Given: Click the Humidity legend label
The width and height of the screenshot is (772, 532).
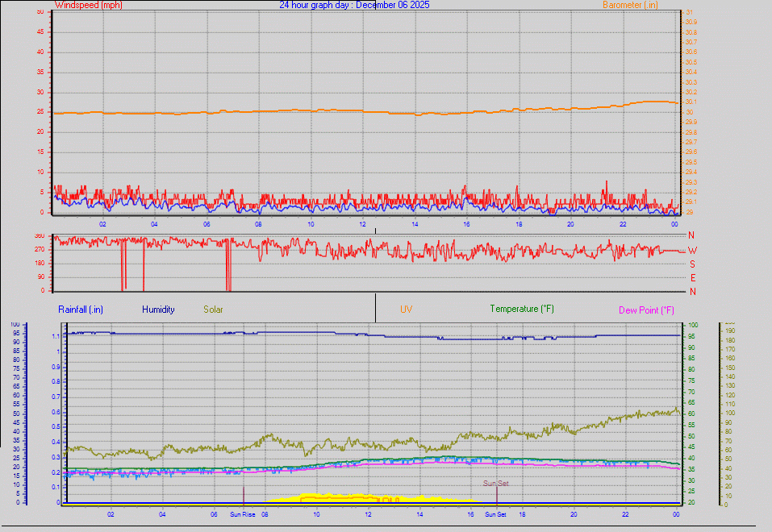Looking at the screenshot, I should (158, 309).
